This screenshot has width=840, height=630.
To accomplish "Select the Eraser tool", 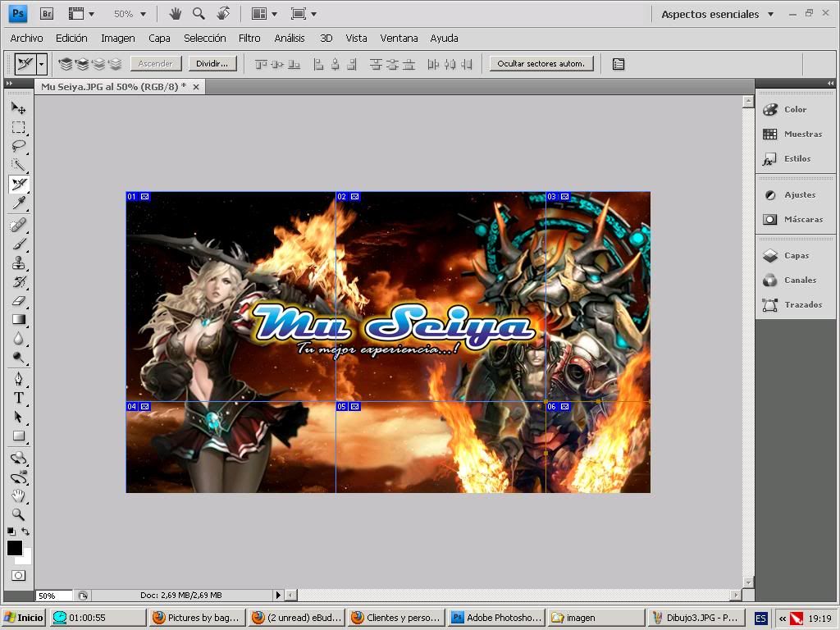I will point(18,300).
